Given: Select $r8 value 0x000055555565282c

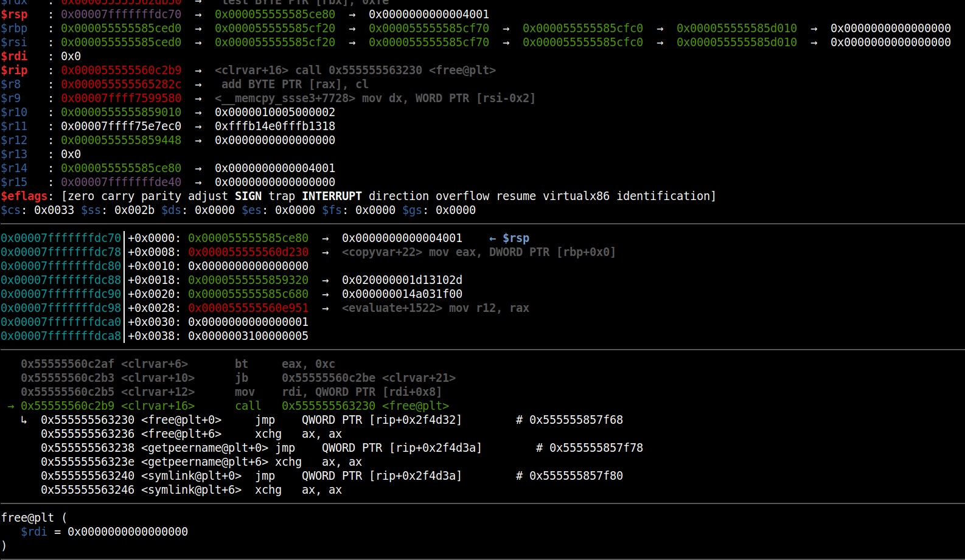Looking at the screenshot, I should [x=121, y=84].
